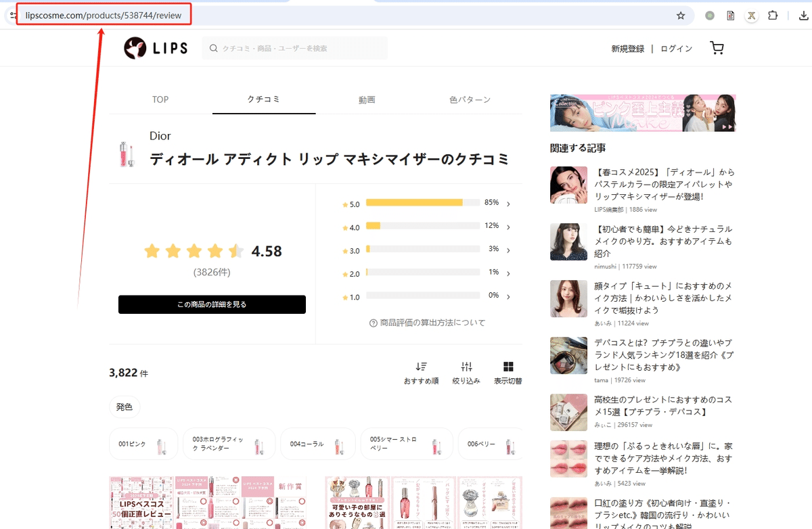Open article 【春コスメ2025】「ディオール」から
Screen dimensions: 812x529
664,184
